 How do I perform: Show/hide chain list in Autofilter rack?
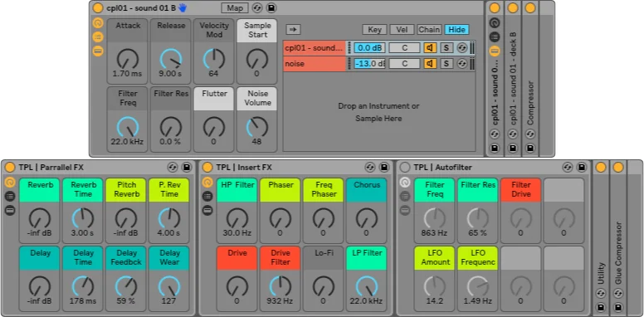pyautogui.click(x=405, y=196)
